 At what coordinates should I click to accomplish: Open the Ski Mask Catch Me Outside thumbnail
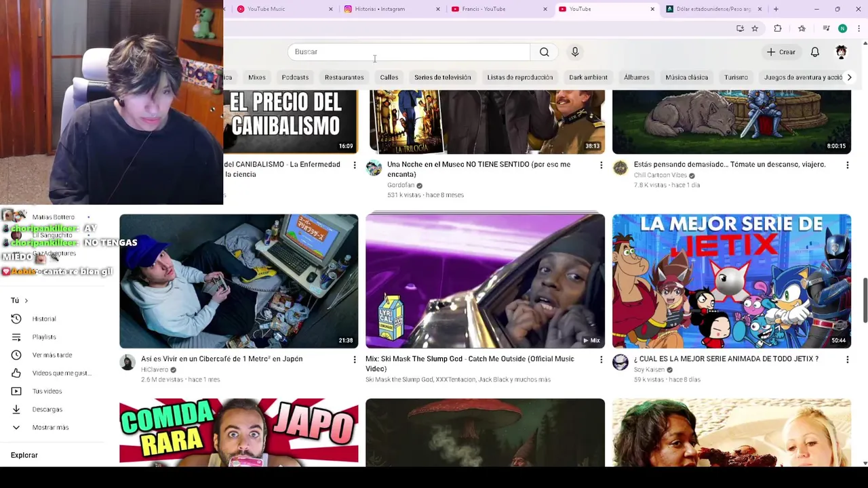click(485, 281)
